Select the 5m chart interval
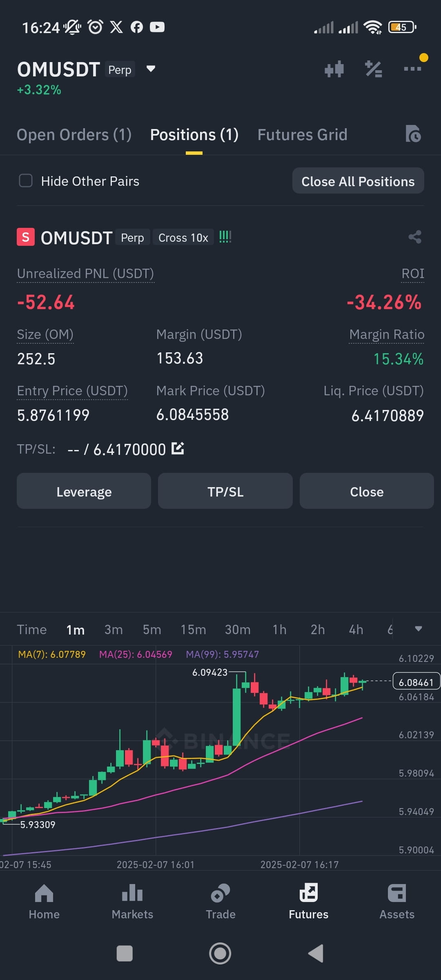 click(x=152, y=630)
